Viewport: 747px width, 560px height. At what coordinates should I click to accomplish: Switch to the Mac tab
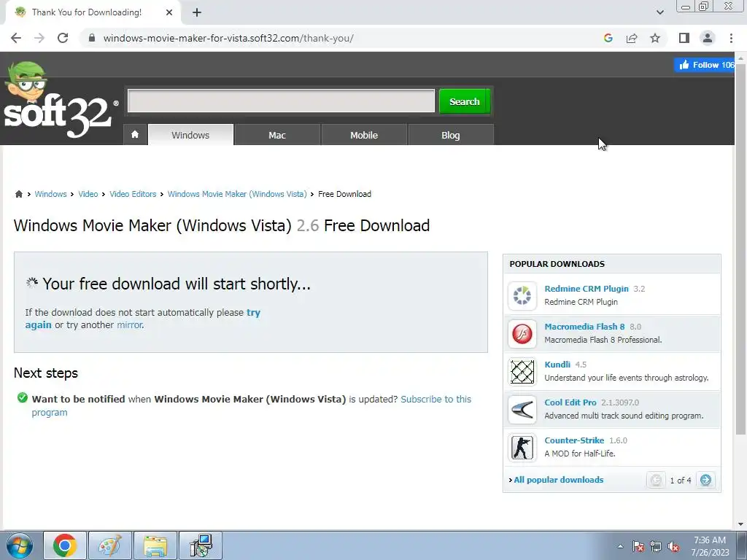(x=276, y=135)
